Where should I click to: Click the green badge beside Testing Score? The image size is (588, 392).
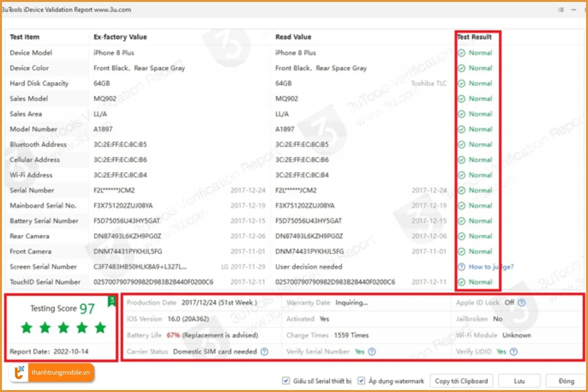click(111, 300)
